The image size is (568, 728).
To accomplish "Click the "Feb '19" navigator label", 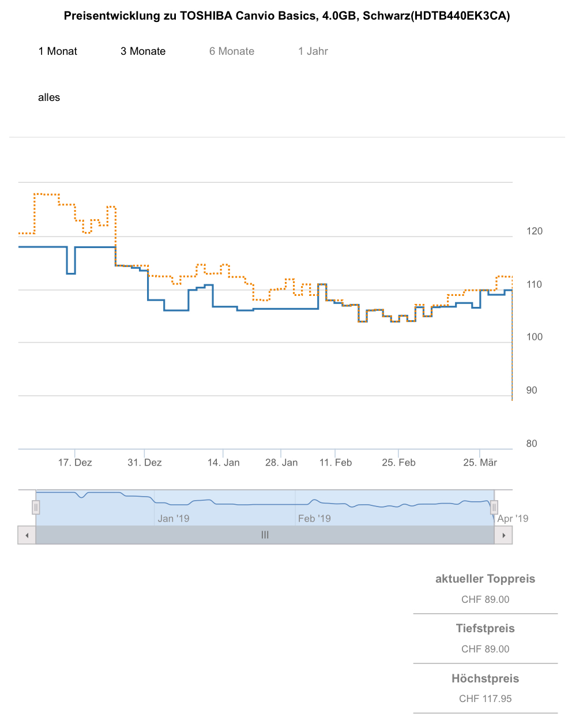I will pyautogui.click(x=314, y=519).
